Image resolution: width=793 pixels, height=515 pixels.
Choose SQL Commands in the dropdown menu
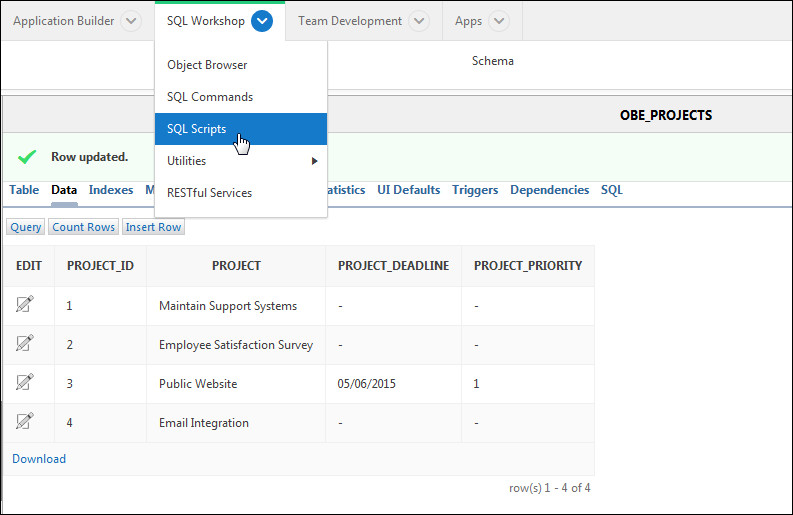[210, 97]
